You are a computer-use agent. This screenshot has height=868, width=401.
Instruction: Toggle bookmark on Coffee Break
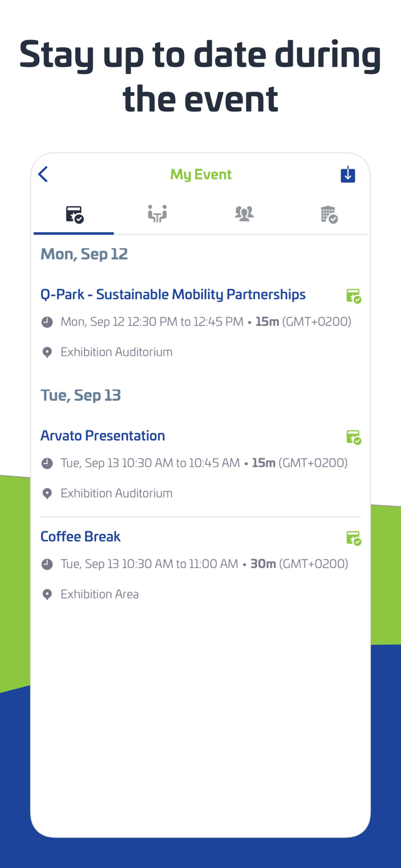pos(354,538)
